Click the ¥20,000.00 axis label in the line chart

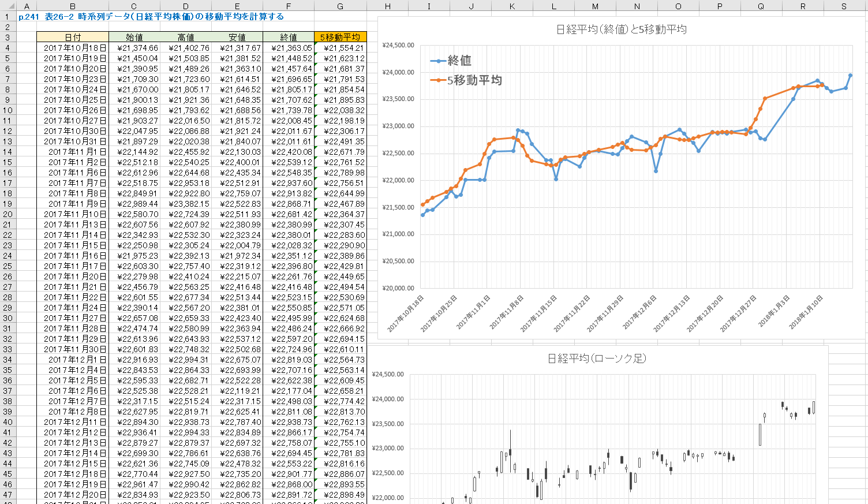pos(398,288)
